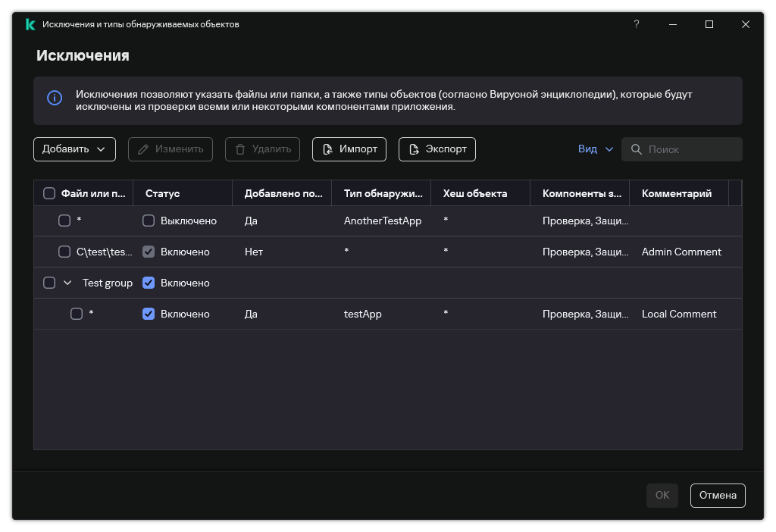Click the Удалить button

pyautogui.click(x=262, y=149)
